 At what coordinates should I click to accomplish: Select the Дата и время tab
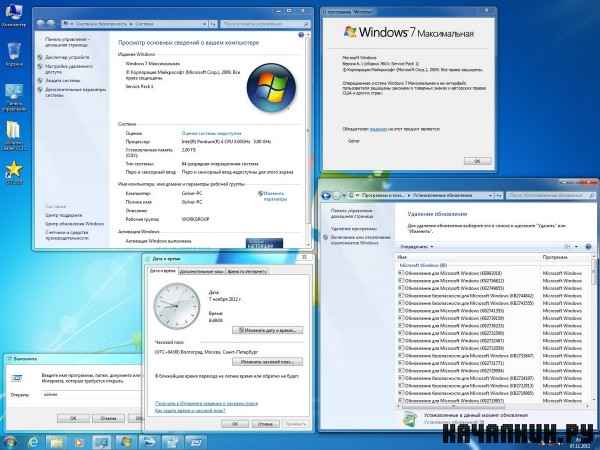(163, 271)
